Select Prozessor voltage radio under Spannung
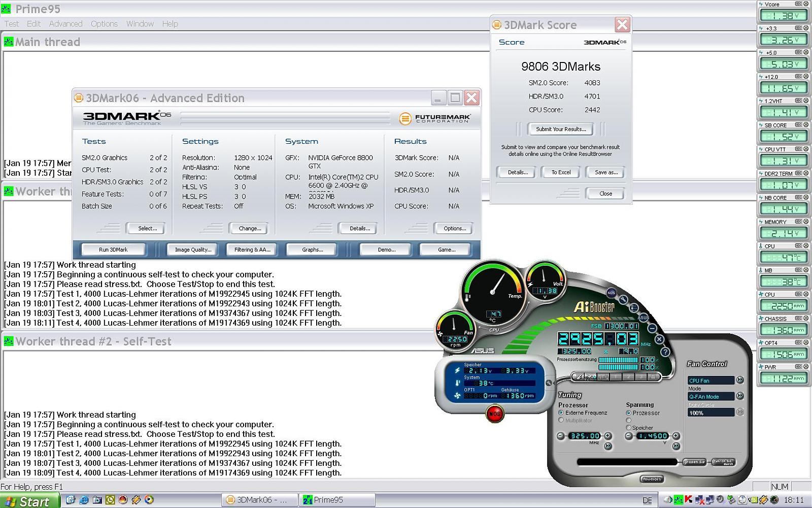This screenshot has height=508, width=812. [x=628, y=413]
